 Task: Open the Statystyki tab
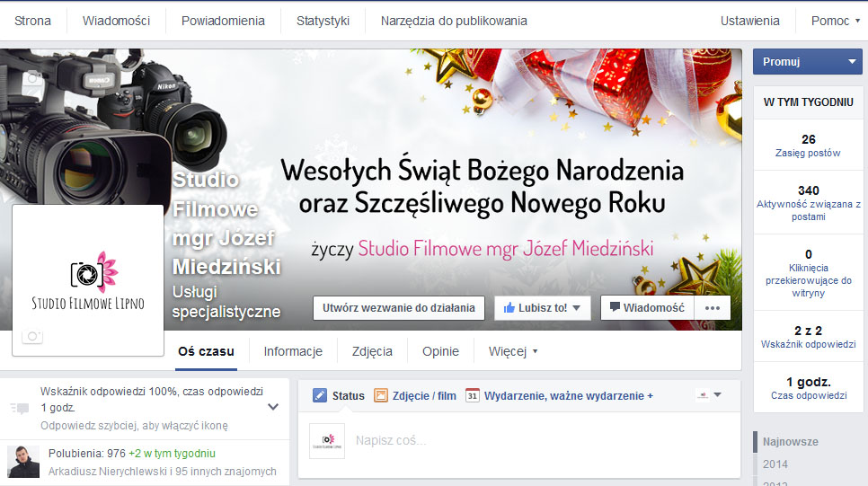pyautogui.click(x=323, y=21)
